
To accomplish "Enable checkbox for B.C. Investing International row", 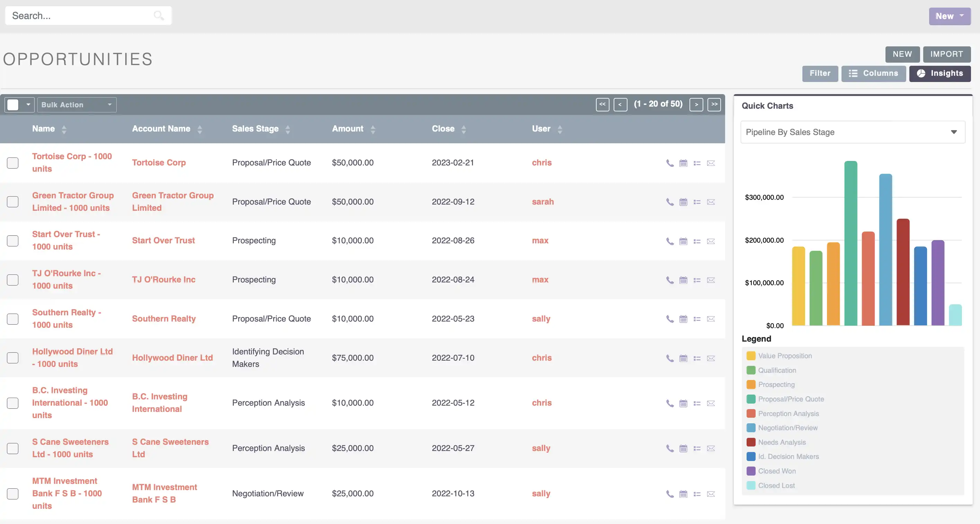I will 13,402.
